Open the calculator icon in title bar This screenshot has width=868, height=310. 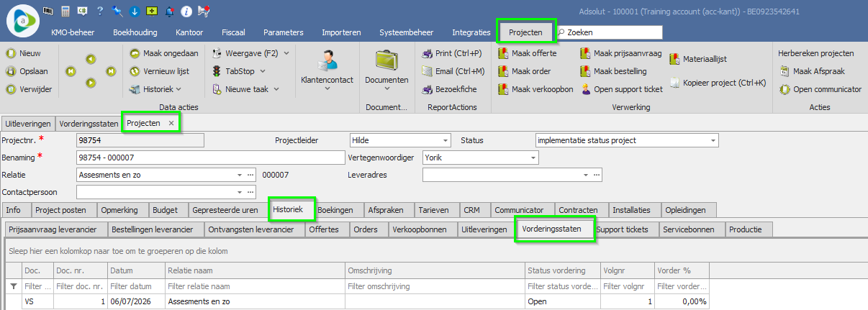65,11
